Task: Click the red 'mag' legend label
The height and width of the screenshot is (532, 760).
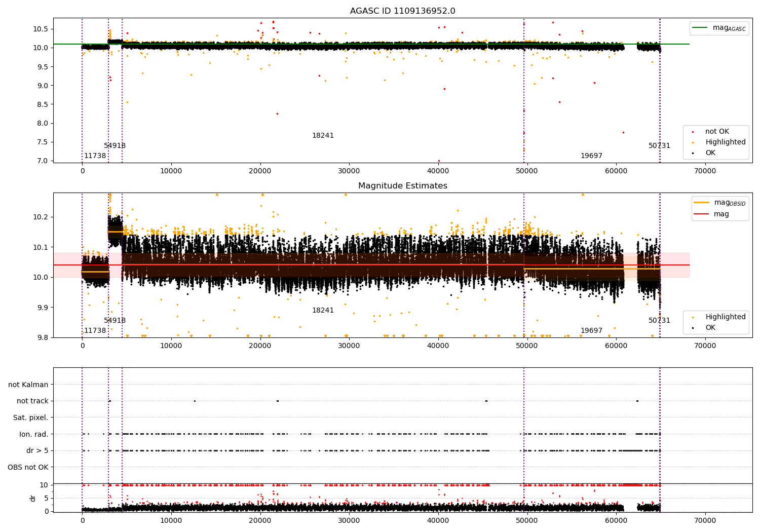Action: (721, 214)
